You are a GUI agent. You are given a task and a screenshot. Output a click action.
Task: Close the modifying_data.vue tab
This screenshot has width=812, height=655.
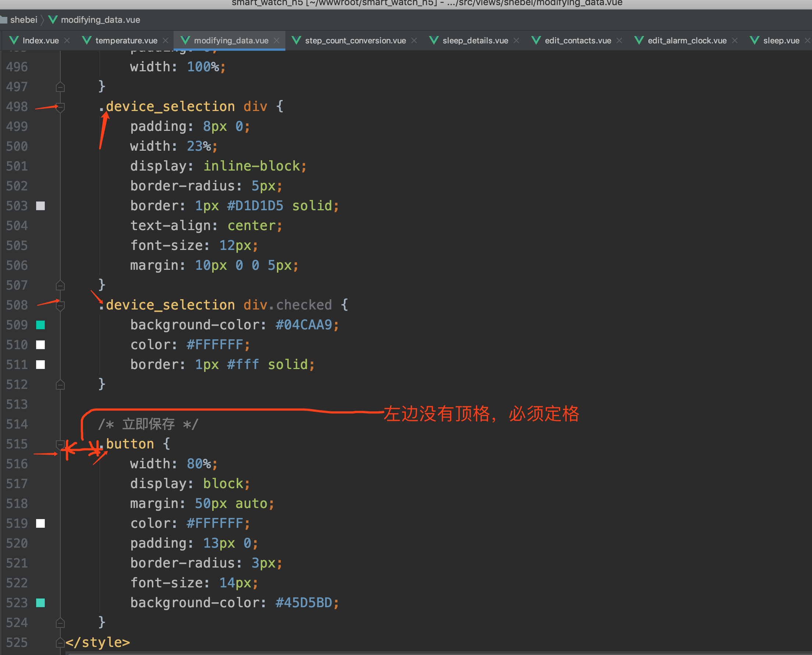[x=277, y=40]
